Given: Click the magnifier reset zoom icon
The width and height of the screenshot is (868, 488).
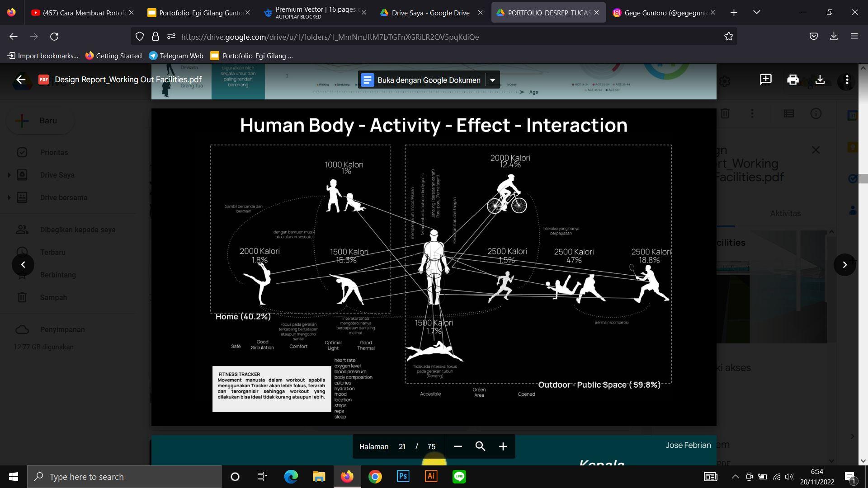Looking at the screenshot, I should pyautogui.click(x=480, y=446).
